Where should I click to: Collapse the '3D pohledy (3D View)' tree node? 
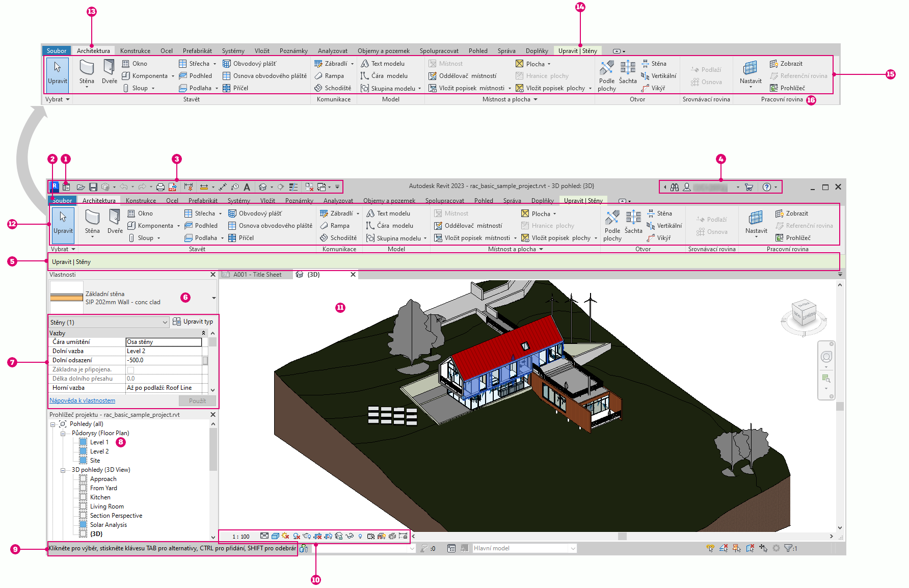pyautogui.click(x=63, y=470)
